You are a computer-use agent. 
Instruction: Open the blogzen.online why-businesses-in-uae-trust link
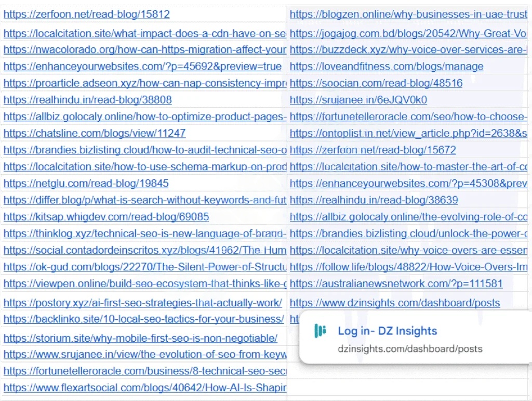click(x=408, y=14)
